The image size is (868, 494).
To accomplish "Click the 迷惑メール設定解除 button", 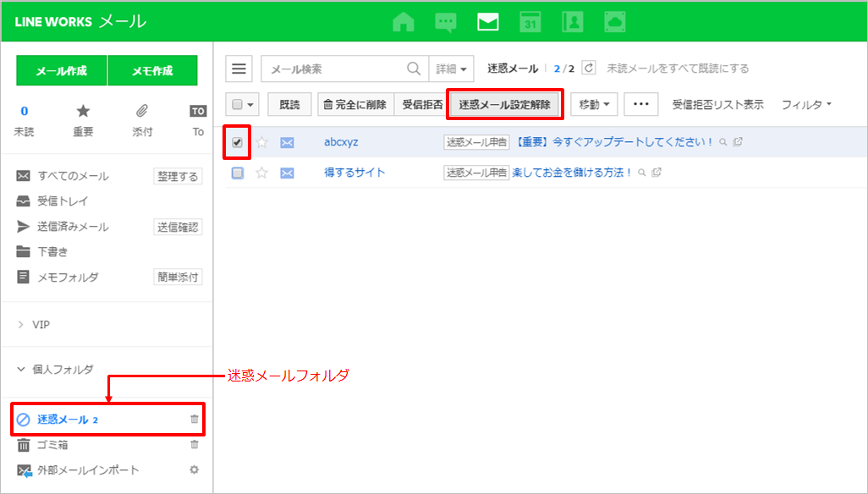I will click(x=504, y=105).
